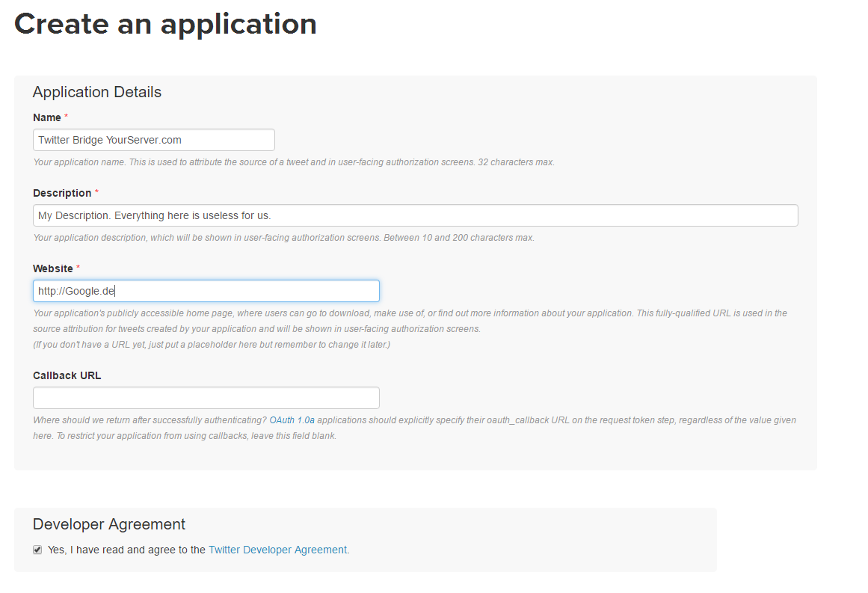Click the 'Developer Agreement' section heading

109,524
